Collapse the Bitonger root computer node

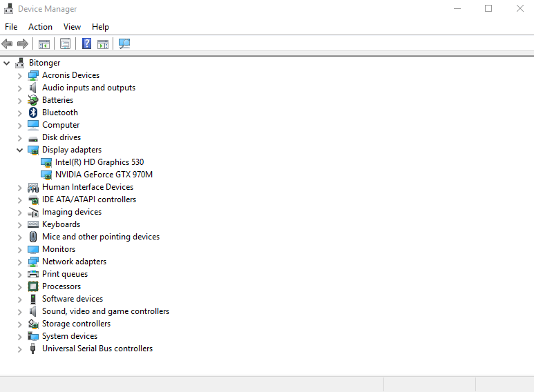(6, 63)
